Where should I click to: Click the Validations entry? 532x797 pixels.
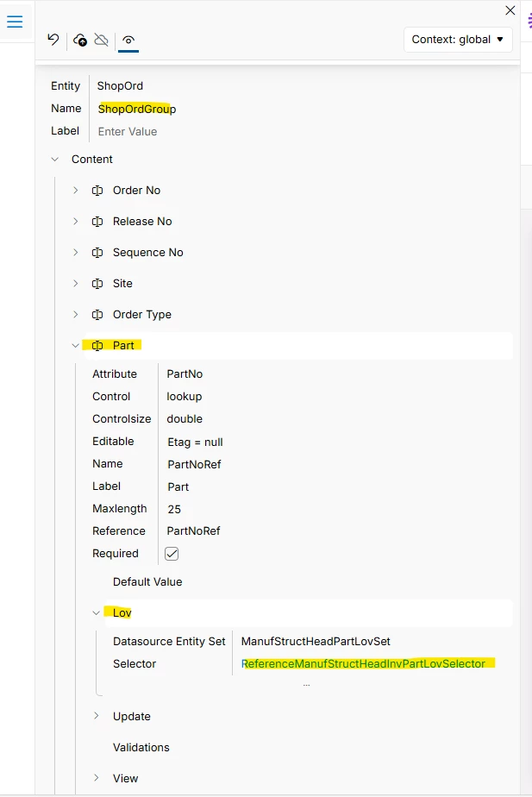(141, 748)
